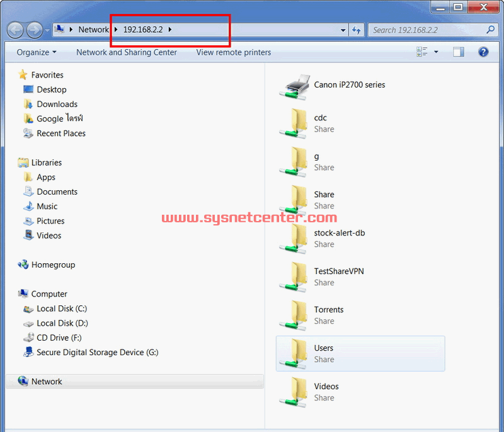Select the Torrents shared folder icon

(x=293, y=315)
